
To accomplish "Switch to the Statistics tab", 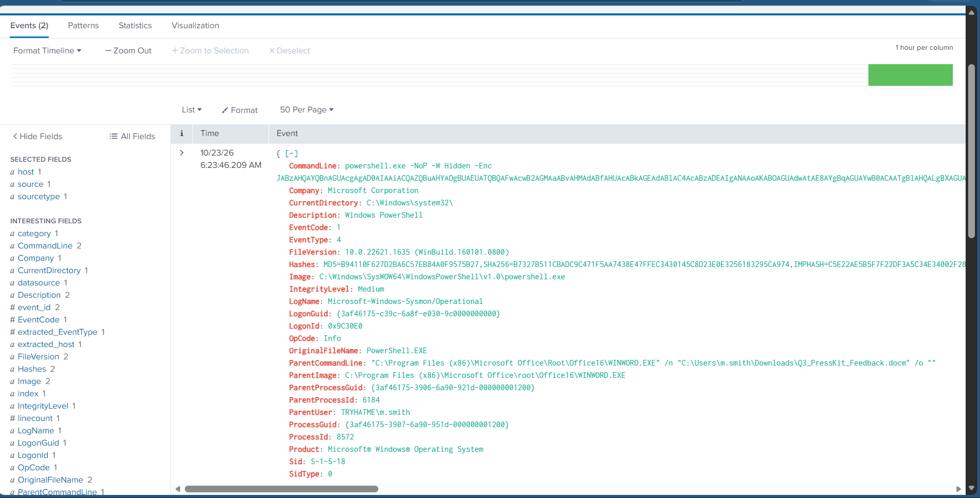I will pyautogui.click(x=135, y=26).
